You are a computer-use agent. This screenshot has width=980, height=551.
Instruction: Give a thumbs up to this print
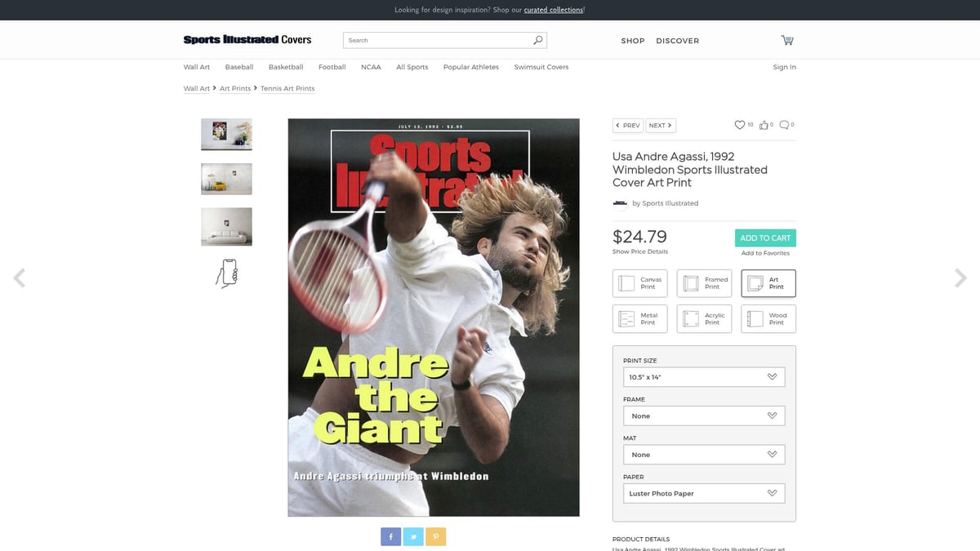click(x=763, y=124)
